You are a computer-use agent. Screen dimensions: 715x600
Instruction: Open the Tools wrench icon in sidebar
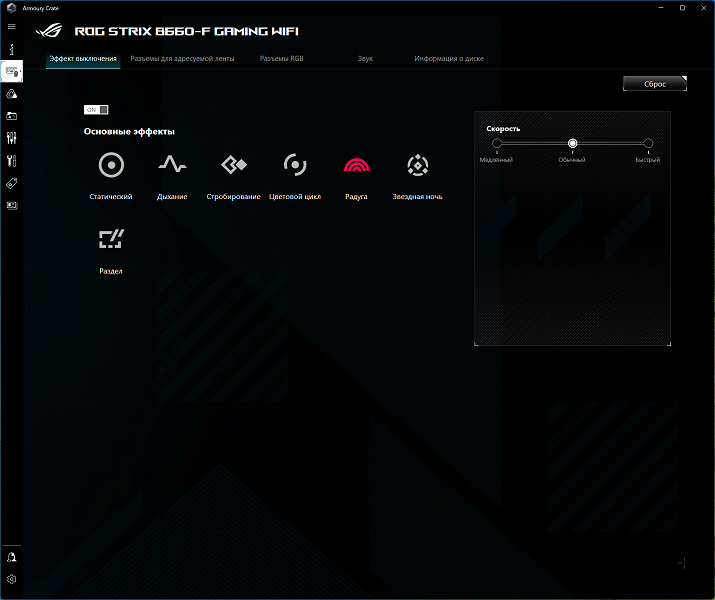coord(11,160)
